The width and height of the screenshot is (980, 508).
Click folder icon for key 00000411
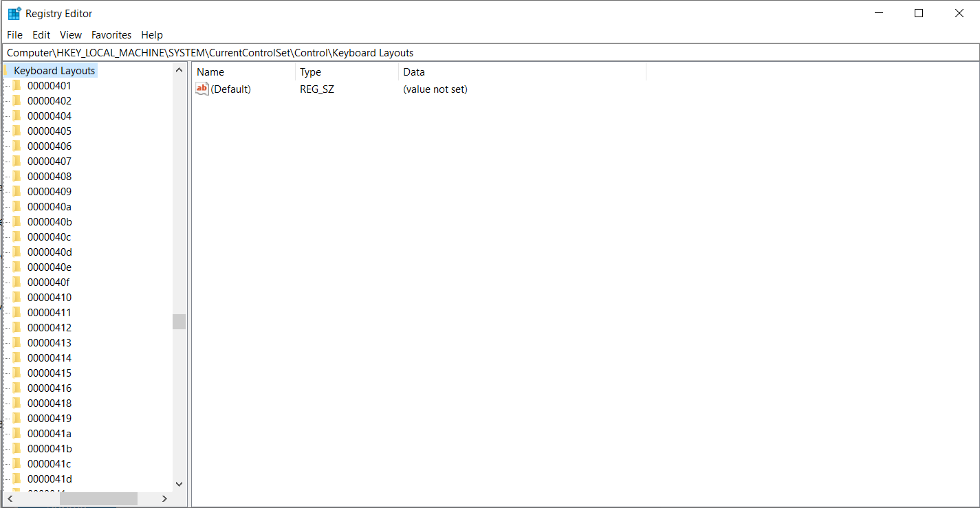pyautogui.click(x=17, y=312)
